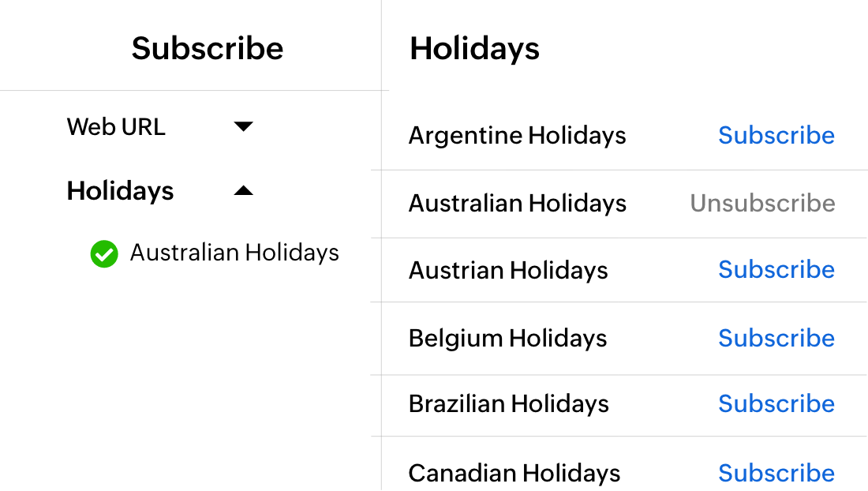Select Canadian Holidays row label
This screenshot has width=868, height=491.
tap(514, 472)
